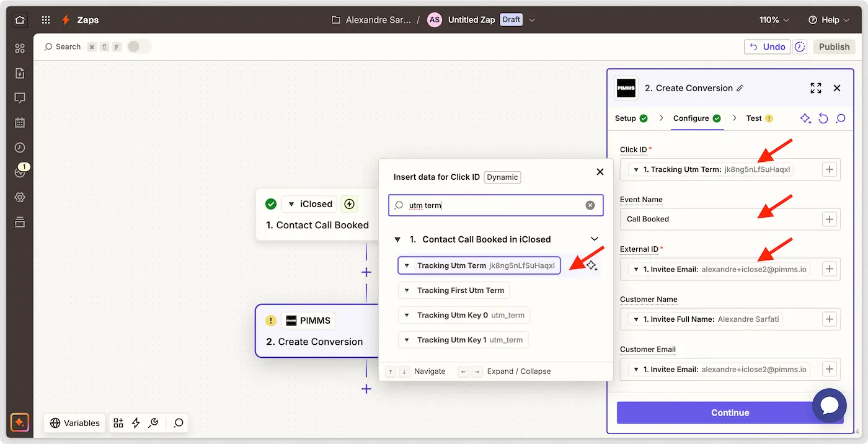The height and width of the screenshot is (444, 868).
Task: Click the Event Name input field
Action: (x=719, y=219)
